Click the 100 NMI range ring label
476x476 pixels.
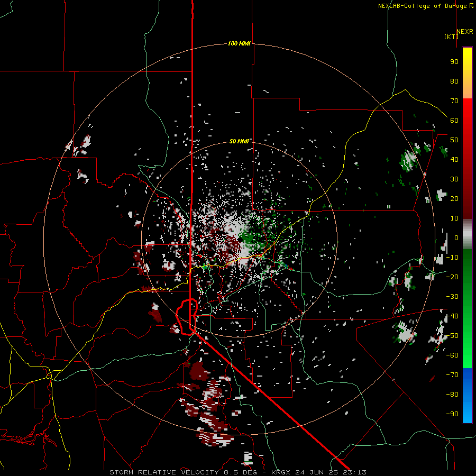239,44
